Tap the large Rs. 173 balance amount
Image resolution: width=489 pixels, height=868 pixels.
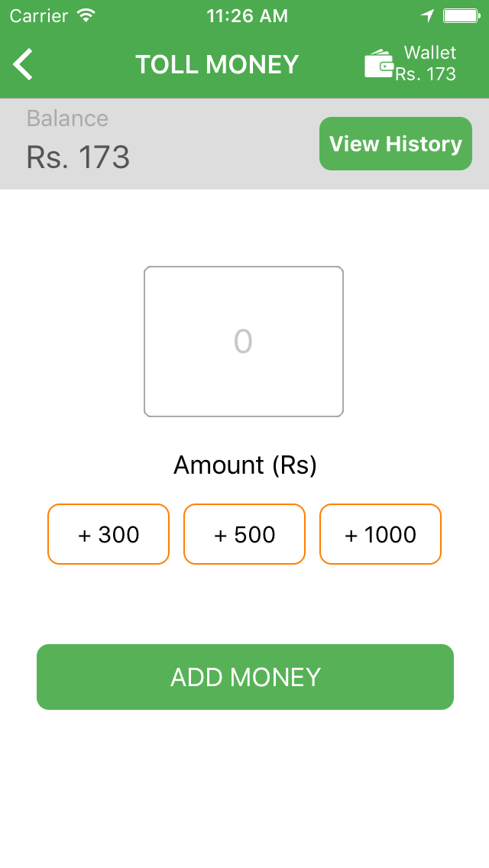click(78, 157)
